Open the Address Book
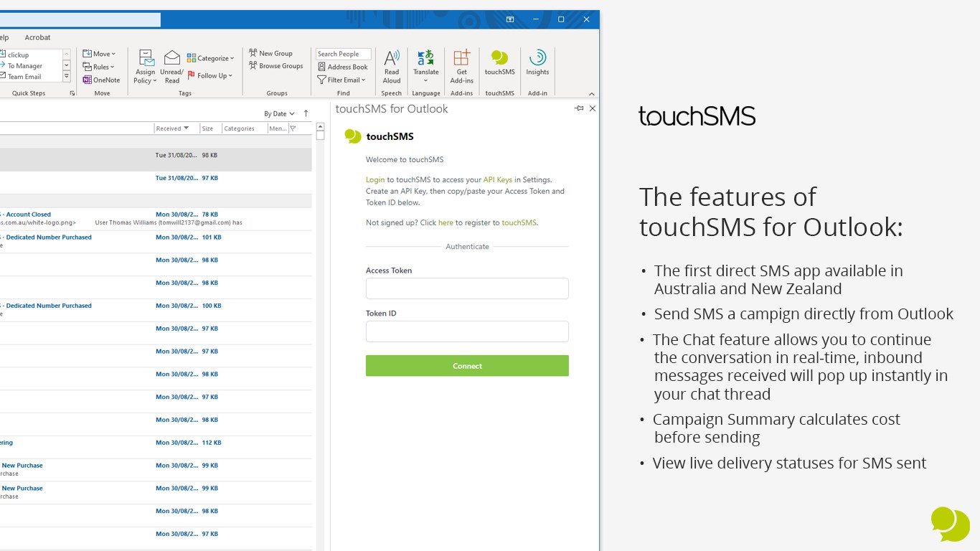Screen dimensions: 980x551 click(x=343, y=67)
